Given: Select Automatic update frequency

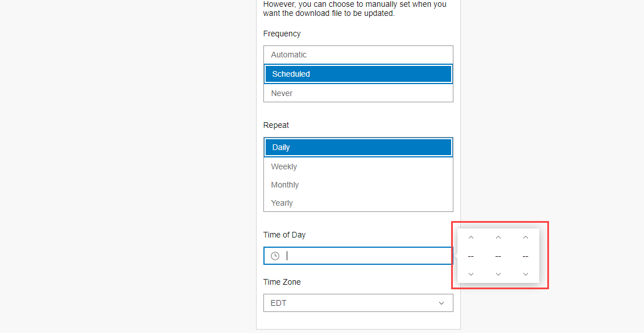Looking at the screenshot, I should click(x=358, y=55).
